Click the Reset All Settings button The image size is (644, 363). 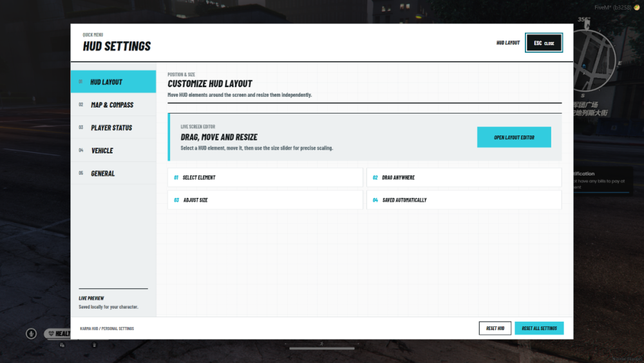tap(539, 328)
